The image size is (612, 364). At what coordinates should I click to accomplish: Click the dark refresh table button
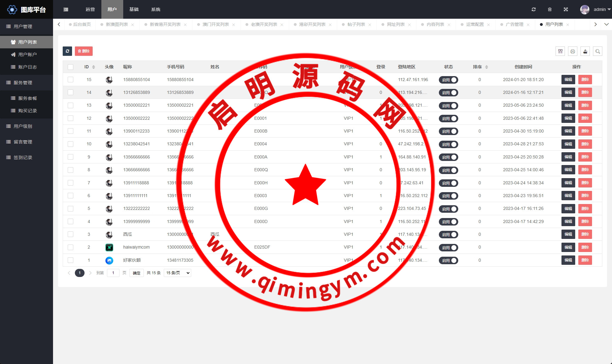[67, 51]
